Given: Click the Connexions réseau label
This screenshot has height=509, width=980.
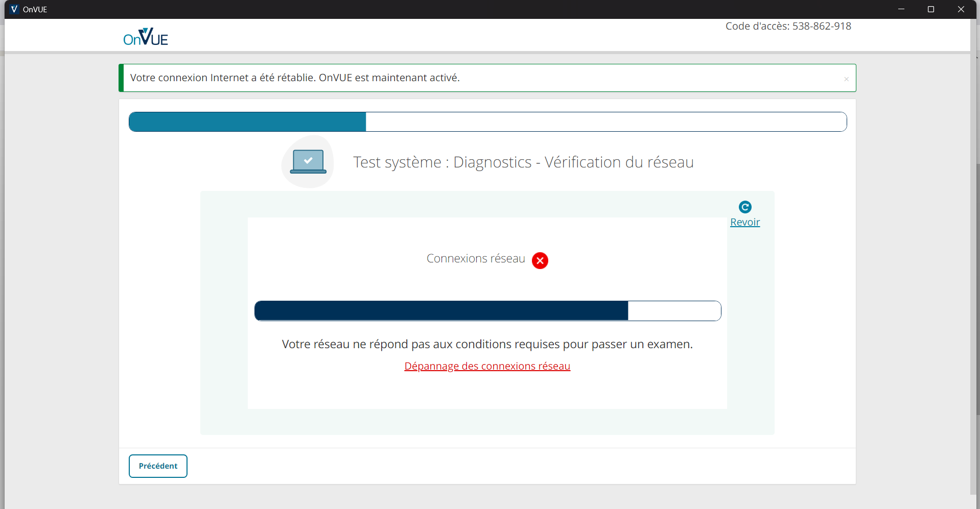Looking at the screenshot, I should click(x=476, y=258).
